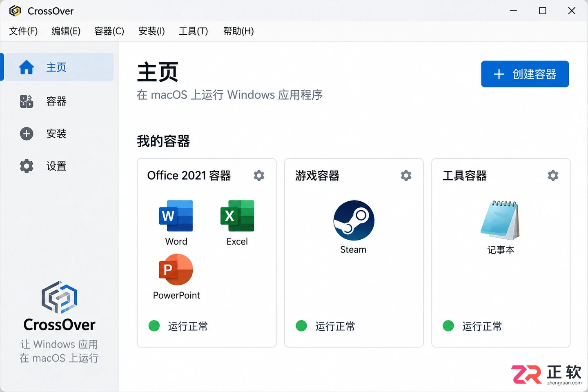The width and height of the screenshot is (588, 392).
Task: Click the green status dot in 游戏容器 card
Action: click(x=301, y=326)
